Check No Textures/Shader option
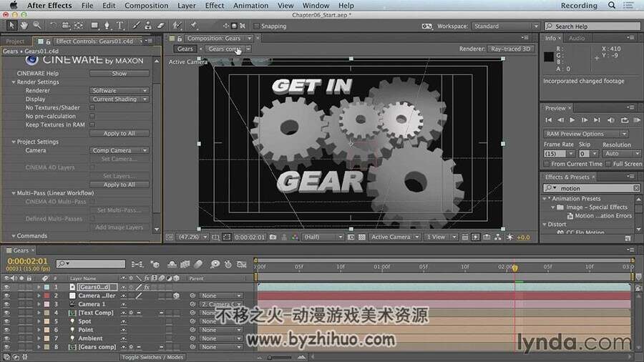Image resolution: width=644 pixels, height=362 pixels. (x=92, y=107)
